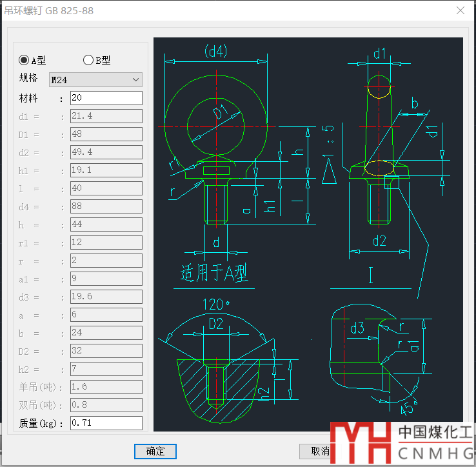
Task: Select the B型 radio button
Action: [88, 60]
